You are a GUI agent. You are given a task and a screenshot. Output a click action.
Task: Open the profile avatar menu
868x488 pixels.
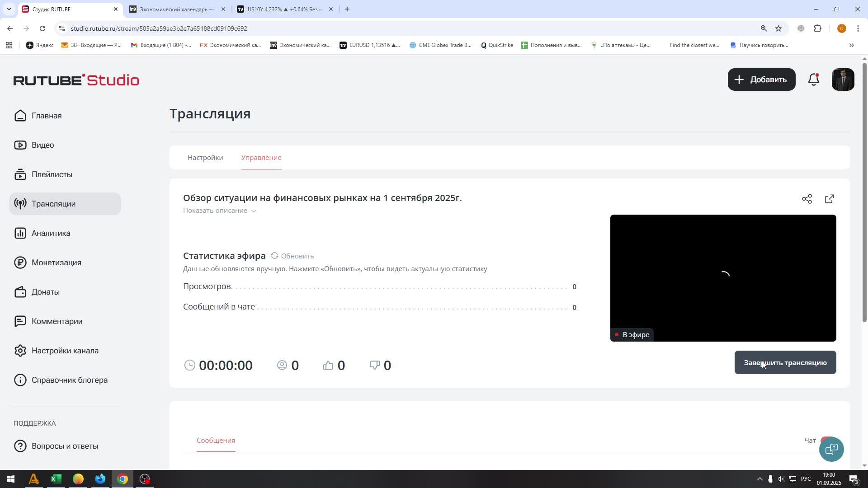click(843, 80)
